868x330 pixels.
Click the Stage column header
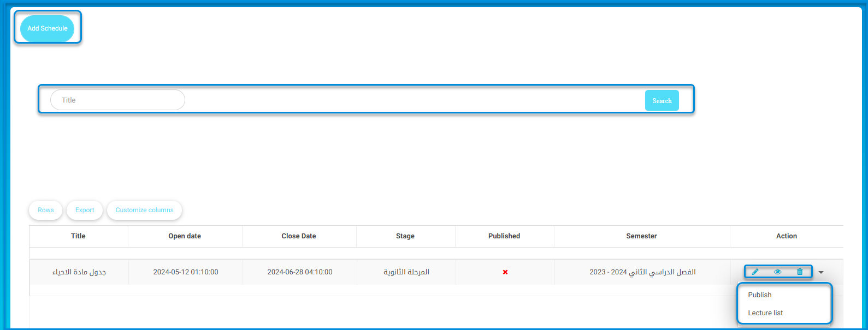(x=405, y=236)
